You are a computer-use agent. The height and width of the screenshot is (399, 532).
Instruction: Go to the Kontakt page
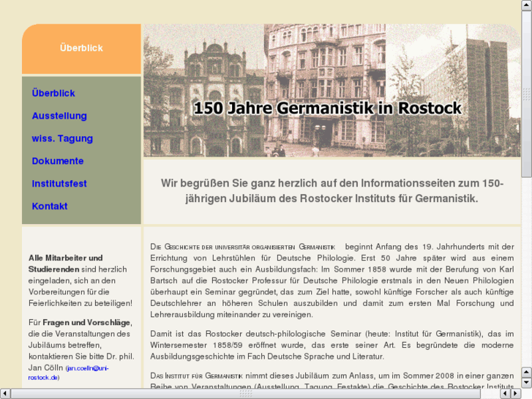point(50,206)
